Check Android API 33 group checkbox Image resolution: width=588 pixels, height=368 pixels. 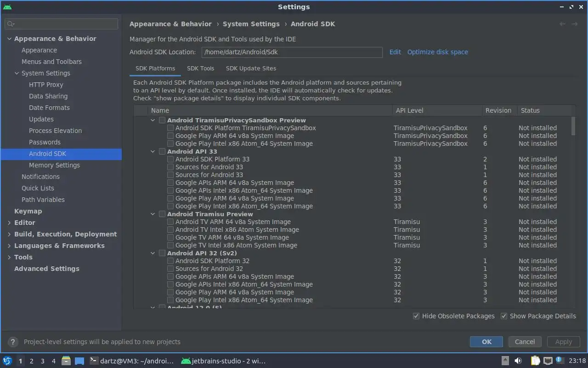pyautogui.click(x=162, y=151)
